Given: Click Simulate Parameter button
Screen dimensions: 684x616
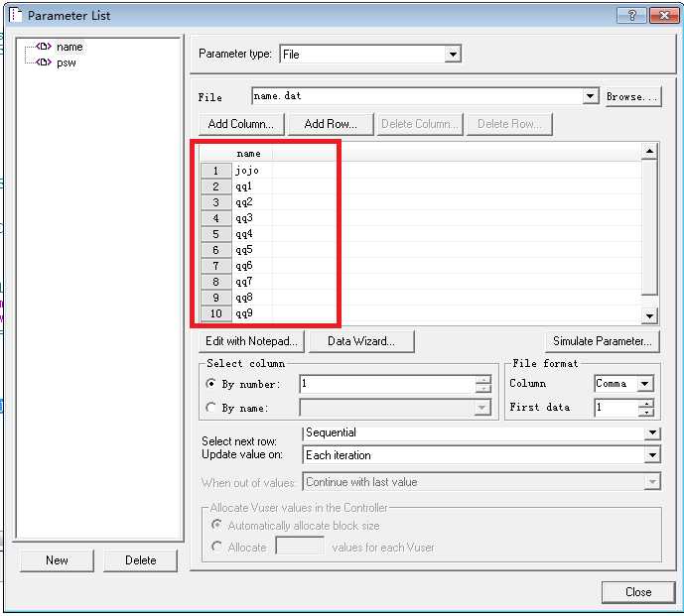Looking at the screenshot, I should [x=602, y=341].
